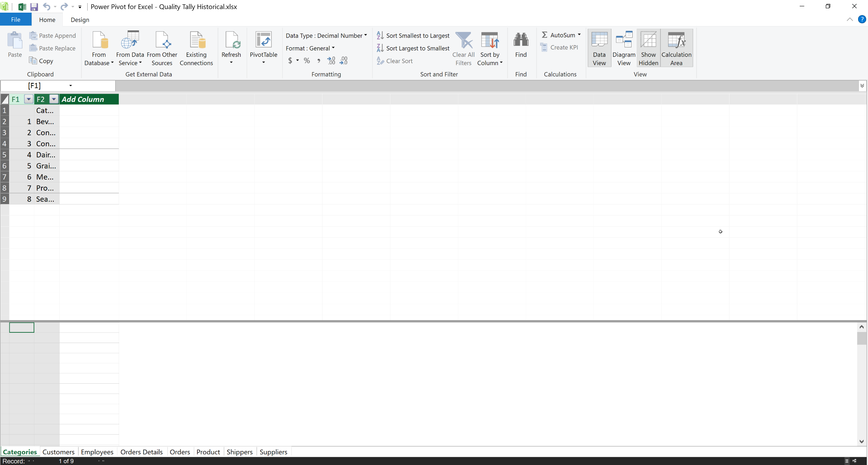This screenshot has width=868, height=465.
Task: Open Customize Quick Access Toolbar dropdown
Action: (x=80, y=7)
